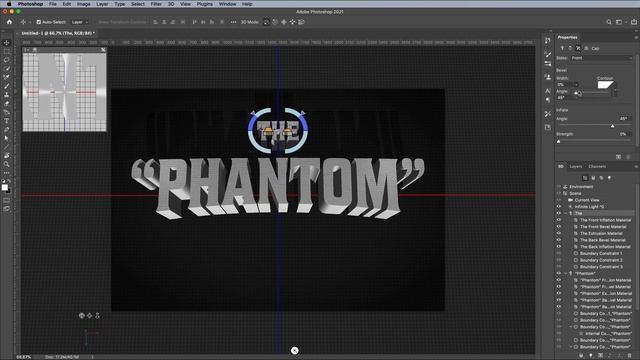Screen dimensions: 640x360
Task: Open the File menu
Action: coord(53,4)
